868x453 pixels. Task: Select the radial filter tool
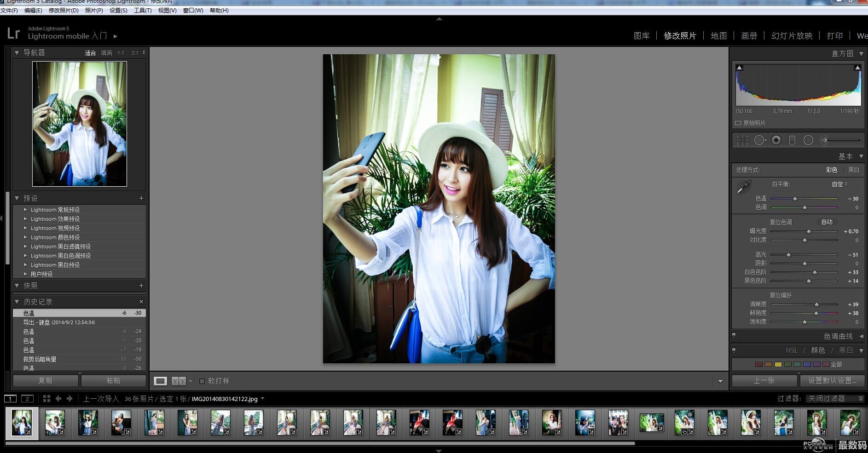(808, 140)
